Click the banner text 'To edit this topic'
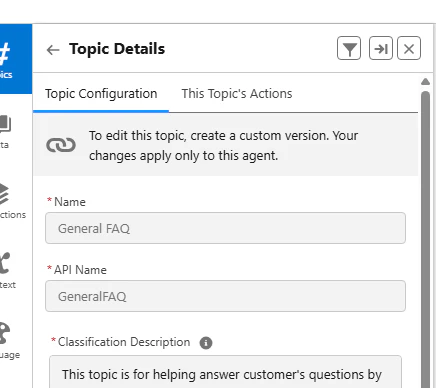Viewport: 436px width, 388px height. (x=223, y=146)
